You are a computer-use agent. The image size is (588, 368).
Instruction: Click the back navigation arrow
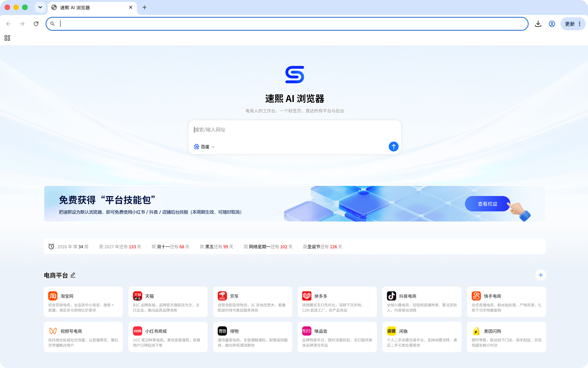(8, 24)
